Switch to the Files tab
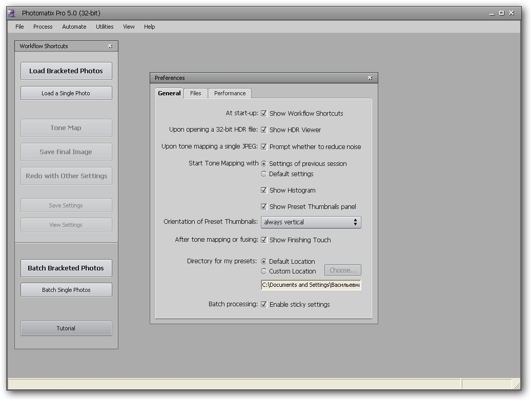 (195, 93)
